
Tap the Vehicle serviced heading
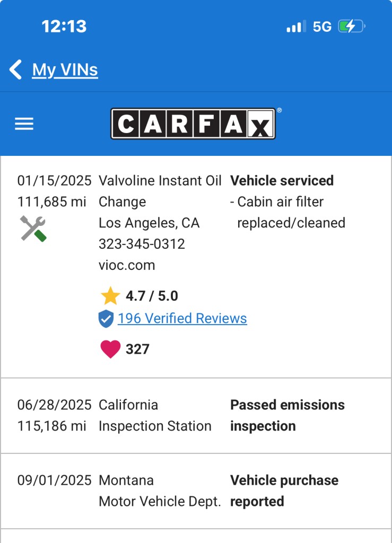click(282, 181)
